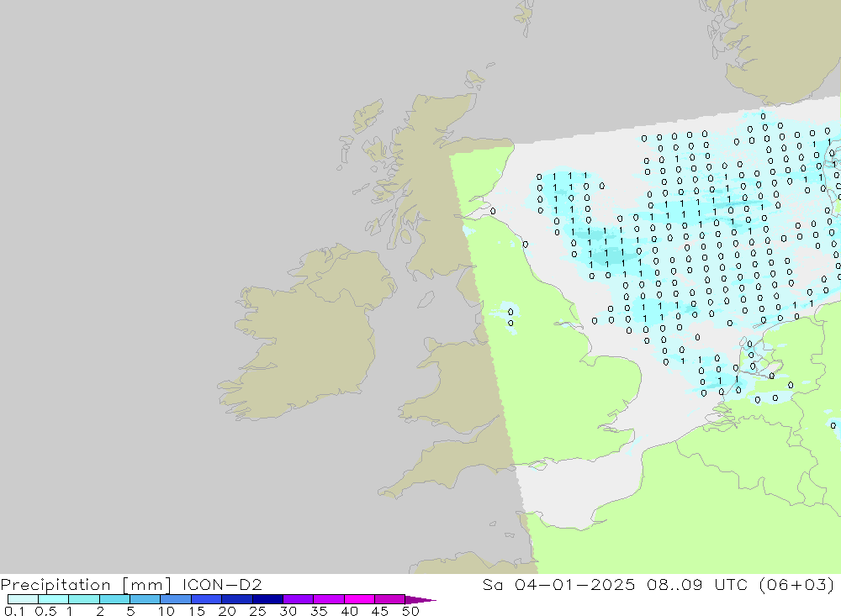Viewport: 841px width, 616px height.
Task: Click the 2–5 mm light blue legend swatch
Action: pyautogui.click(x=114, y=599)
